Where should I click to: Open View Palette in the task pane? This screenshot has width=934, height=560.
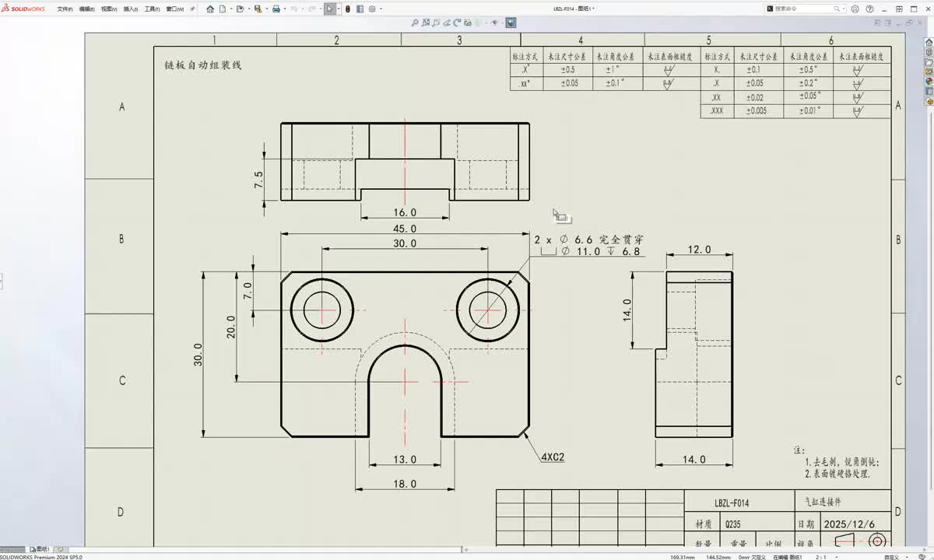pyautogui.click(x=929, y=72)
